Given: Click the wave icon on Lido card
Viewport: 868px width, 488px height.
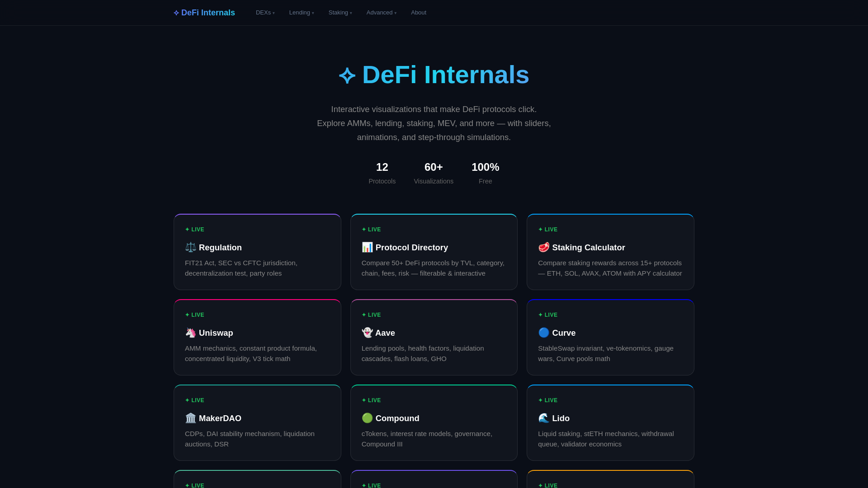Looking at the screenshot, I should (544, 418).
